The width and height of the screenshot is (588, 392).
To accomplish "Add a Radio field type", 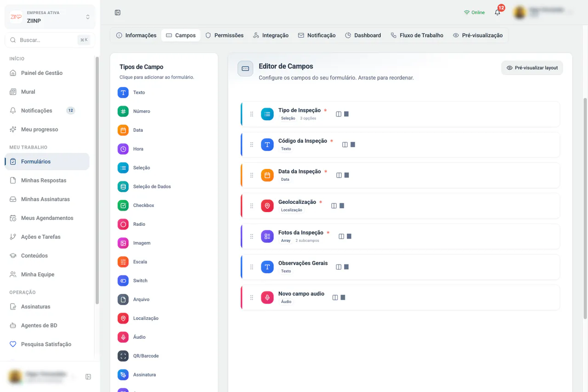I will pos(131,224).
